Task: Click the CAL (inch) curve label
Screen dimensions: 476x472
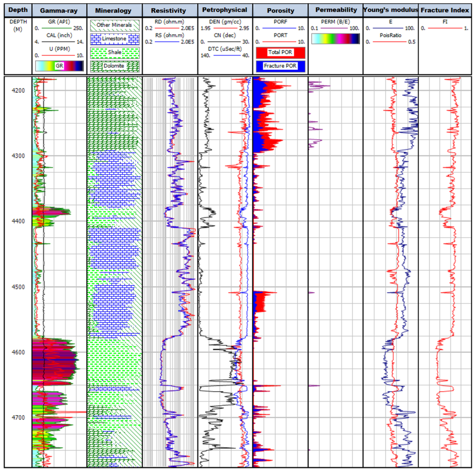Action: pyautogui.click(x=59, y=35)
